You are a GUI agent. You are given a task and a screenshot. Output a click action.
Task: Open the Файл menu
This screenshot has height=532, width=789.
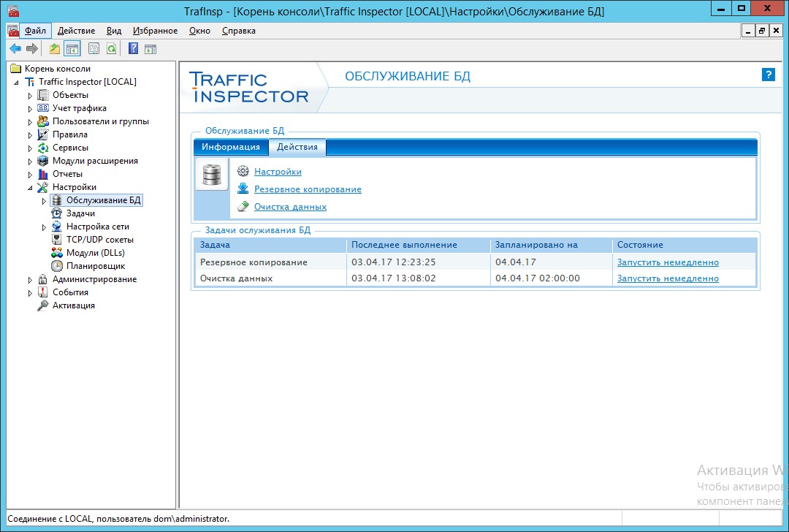(35, 31)
